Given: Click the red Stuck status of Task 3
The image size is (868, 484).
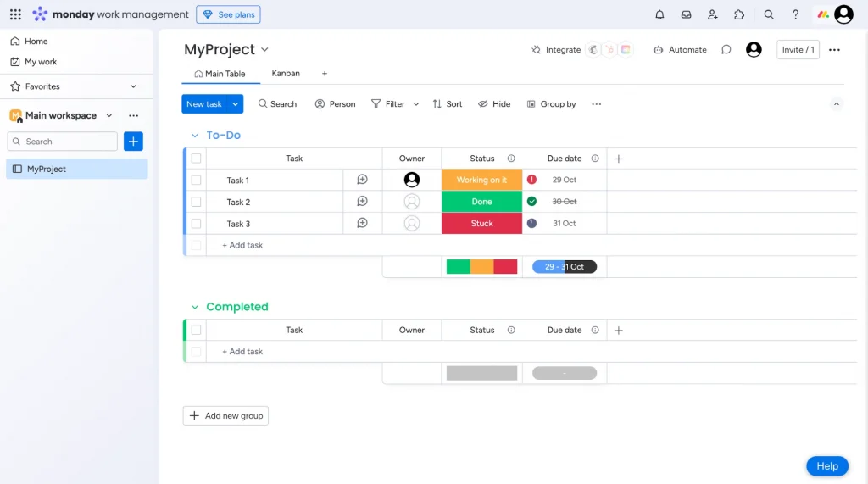Looking at the screenshot, I should coord(481,224).
